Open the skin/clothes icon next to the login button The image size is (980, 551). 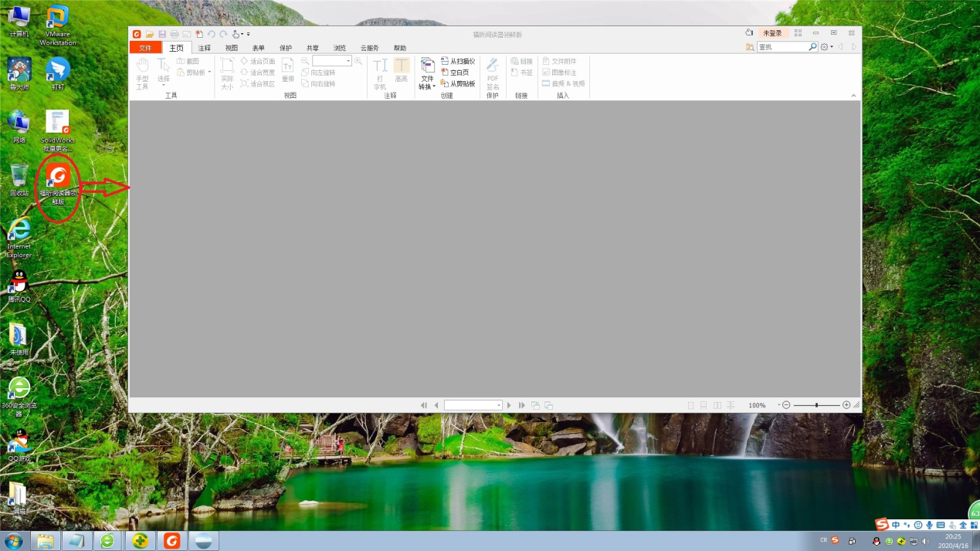click(748, 33)
